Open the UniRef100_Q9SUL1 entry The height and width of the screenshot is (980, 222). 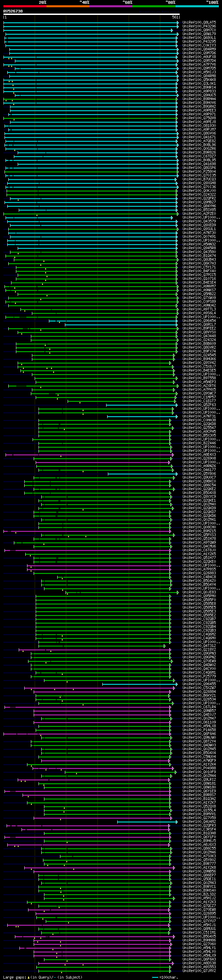click(x=199, y=229)
